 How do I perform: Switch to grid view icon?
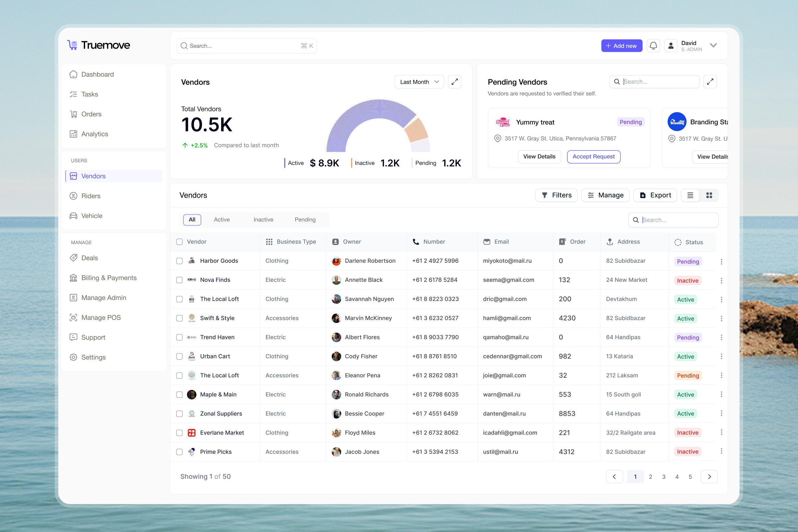pyautogui.click(x=709, y=195)
